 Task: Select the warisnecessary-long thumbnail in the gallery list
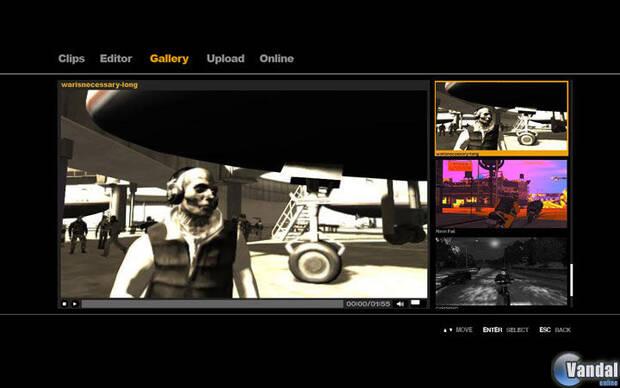tap(502, 118)
